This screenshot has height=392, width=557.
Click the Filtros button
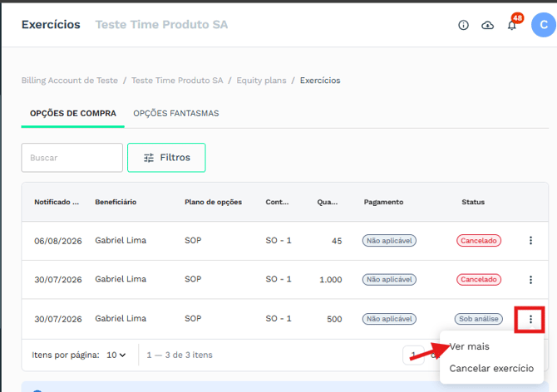click(x=166, y=158)
